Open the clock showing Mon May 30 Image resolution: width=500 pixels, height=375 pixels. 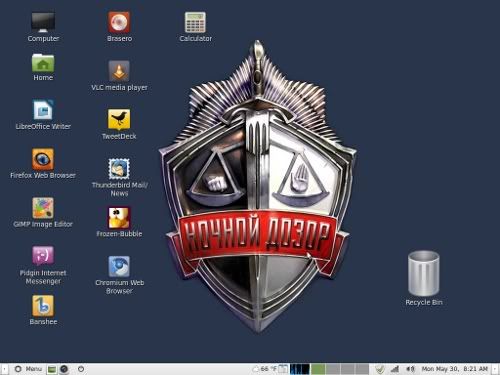pos(455,369)
